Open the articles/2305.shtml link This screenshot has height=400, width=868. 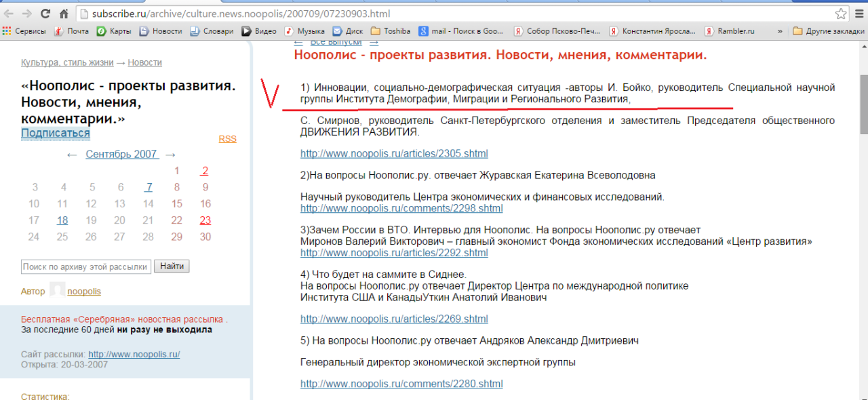tap(394, 154)
